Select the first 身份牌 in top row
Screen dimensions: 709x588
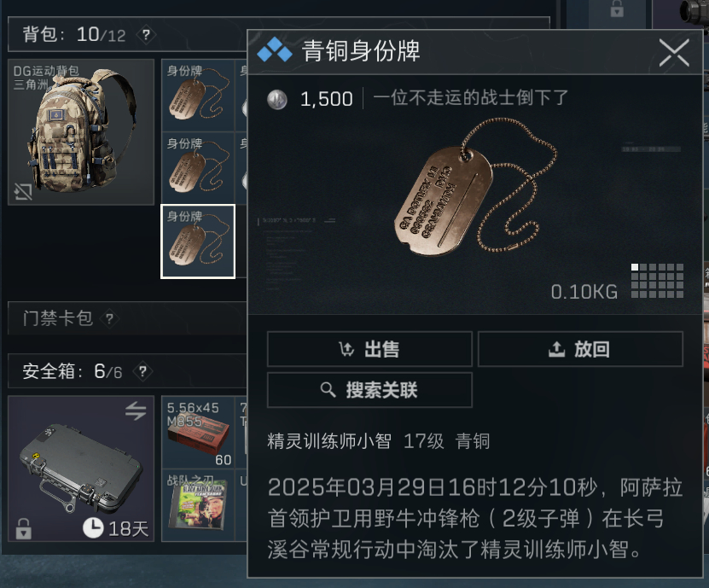[x=198, y=96]
